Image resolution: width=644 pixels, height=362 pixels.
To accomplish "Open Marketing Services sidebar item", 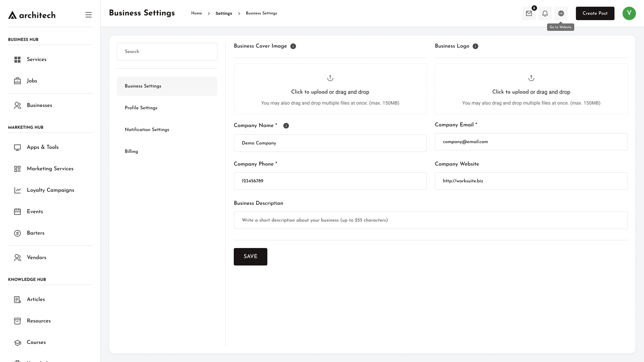I will 50,169.
